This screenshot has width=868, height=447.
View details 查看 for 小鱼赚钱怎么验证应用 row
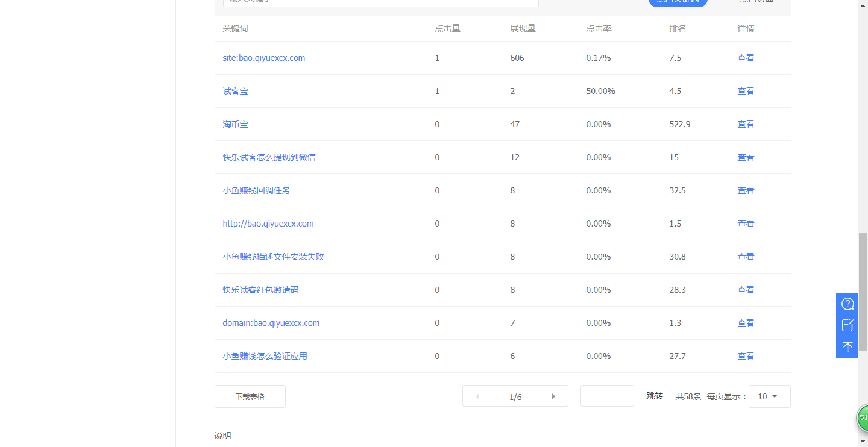pyautogui.click(x=746, y=356)
